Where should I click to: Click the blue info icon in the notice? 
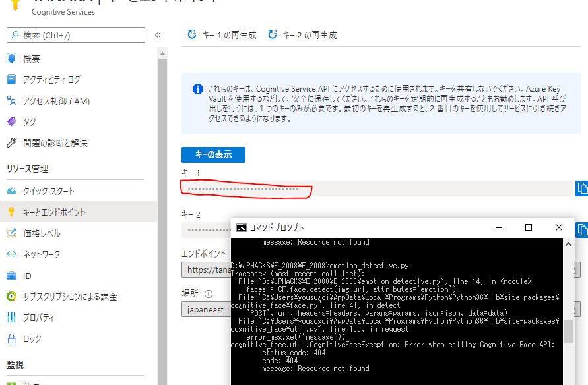coord(198,89)
